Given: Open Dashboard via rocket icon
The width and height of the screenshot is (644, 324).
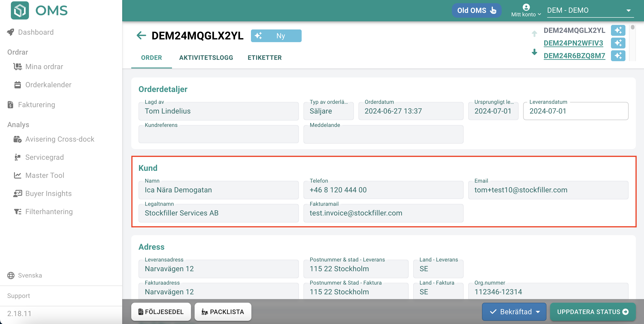Looking at the screenshot, I should point(10,32).
